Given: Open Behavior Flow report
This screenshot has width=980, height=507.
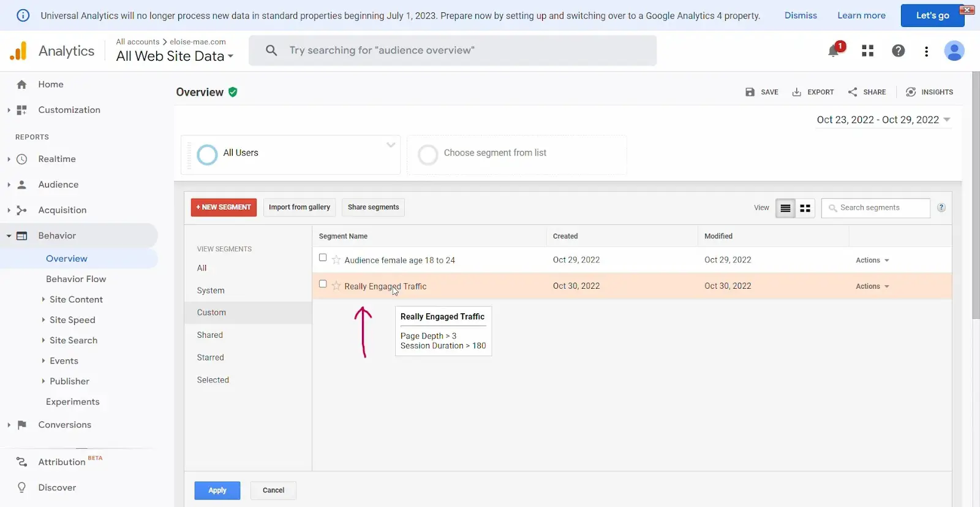Looking at the screenshot, I should (76, 279).
